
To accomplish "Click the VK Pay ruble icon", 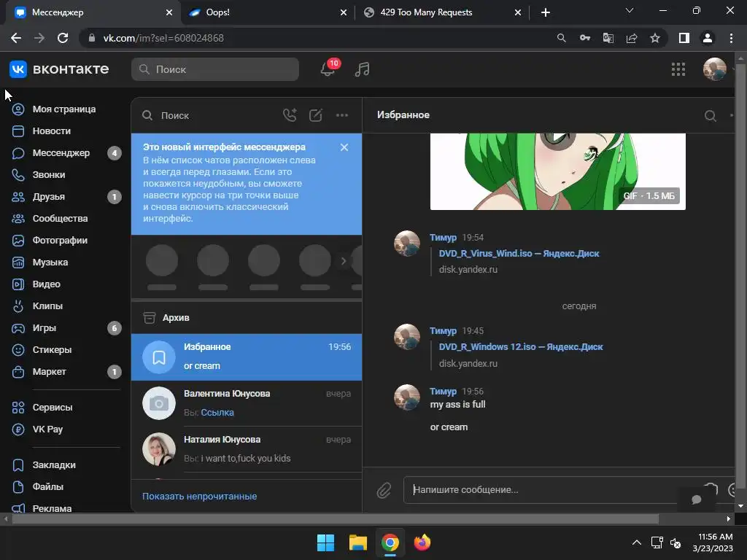I will point(18,429).
